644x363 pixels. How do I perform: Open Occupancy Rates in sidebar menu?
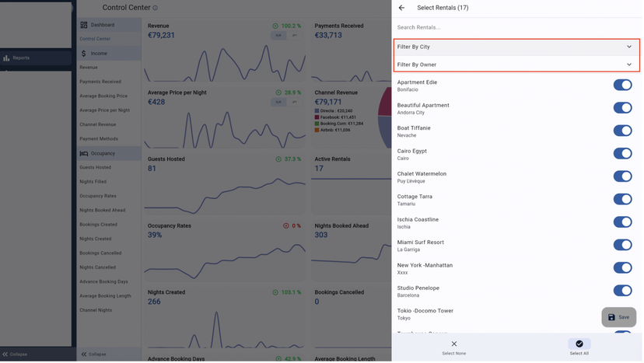[x=98, y=197]
